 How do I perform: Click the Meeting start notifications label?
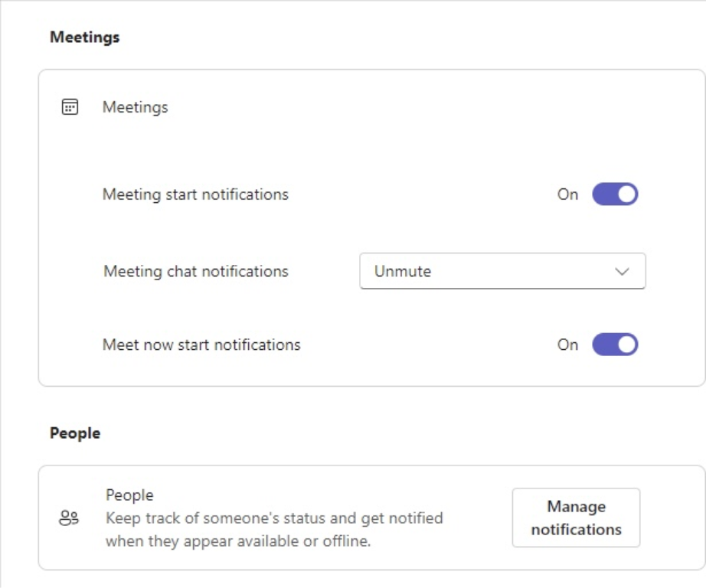[195, 194]
